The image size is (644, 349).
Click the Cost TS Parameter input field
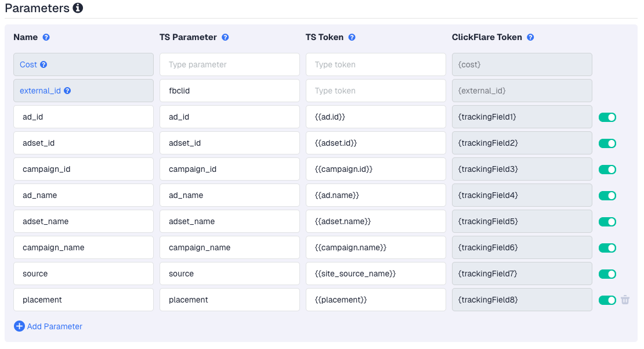tap(229, 64)
